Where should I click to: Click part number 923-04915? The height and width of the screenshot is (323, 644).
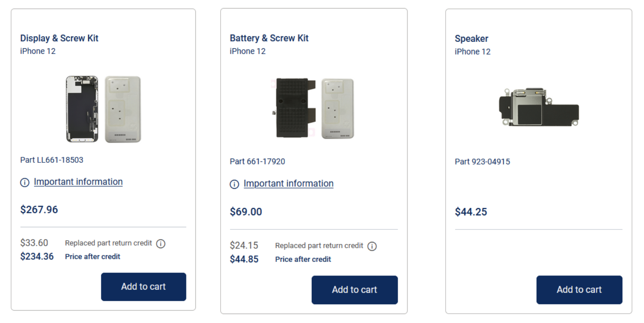point(482,162)
